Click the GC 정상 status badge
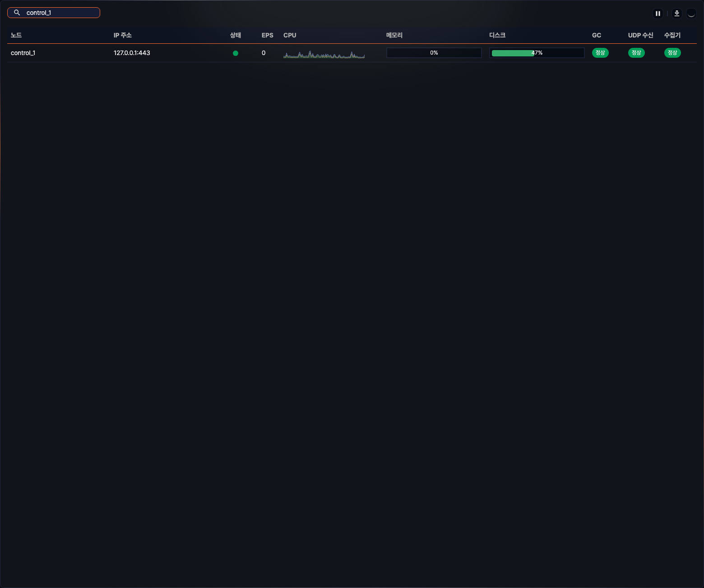The height and width of the screenshot is (588, 704). click(x=600, y=53)
